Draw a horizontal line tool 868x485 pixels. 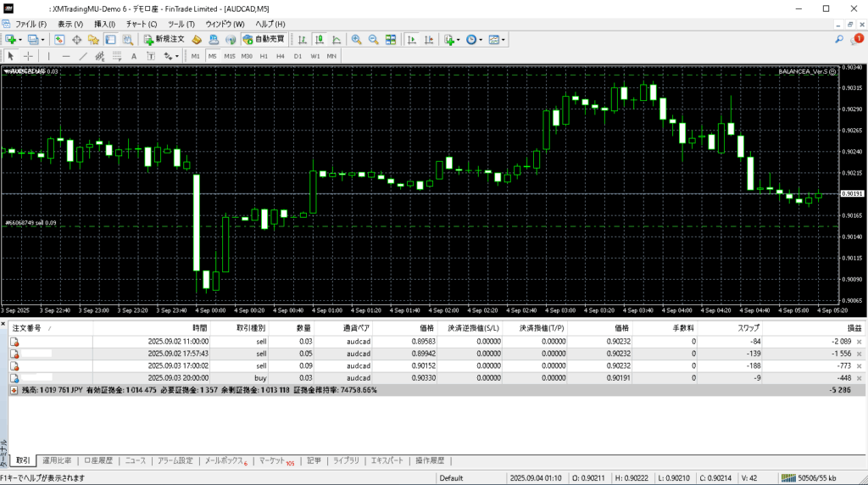click(66, 56)
